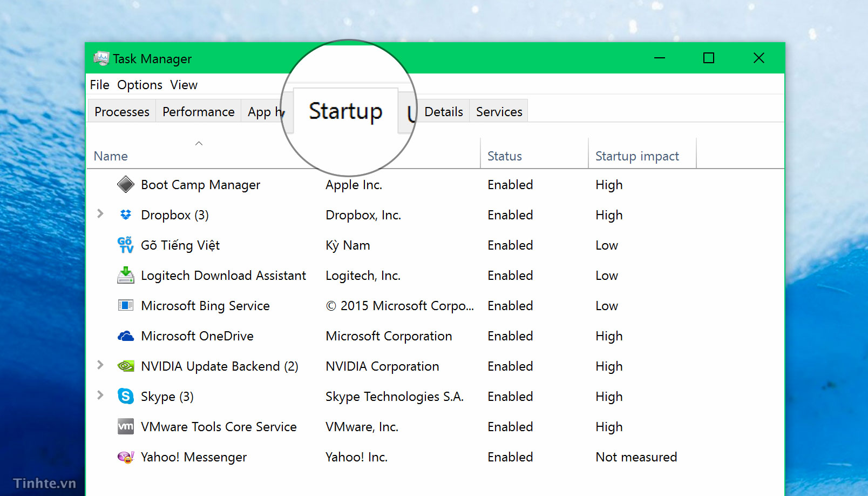Click the NVIDIA Update Backend icon
This screenshot has width=868, height=496.
[126, 366]
